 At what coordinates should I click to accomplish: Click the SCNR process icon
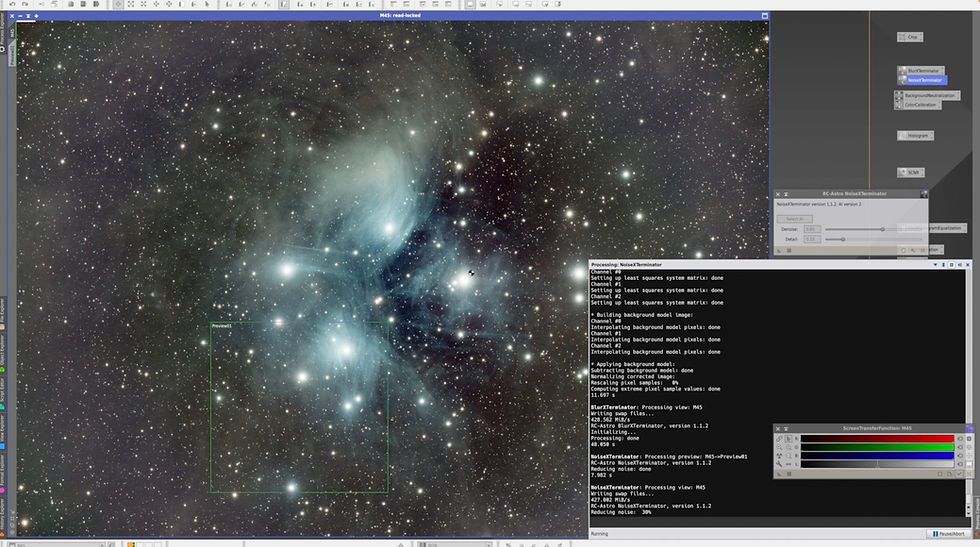click(x=911, y=173)
